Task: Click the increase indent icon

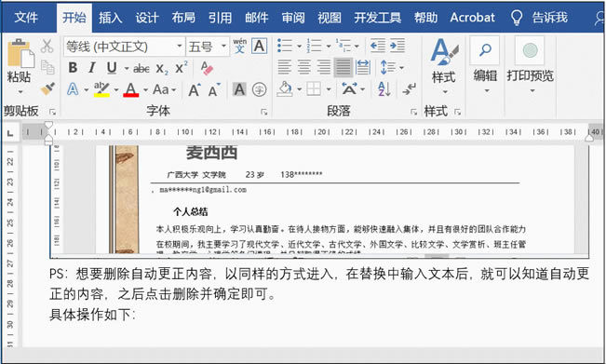Action: [397, 46]
